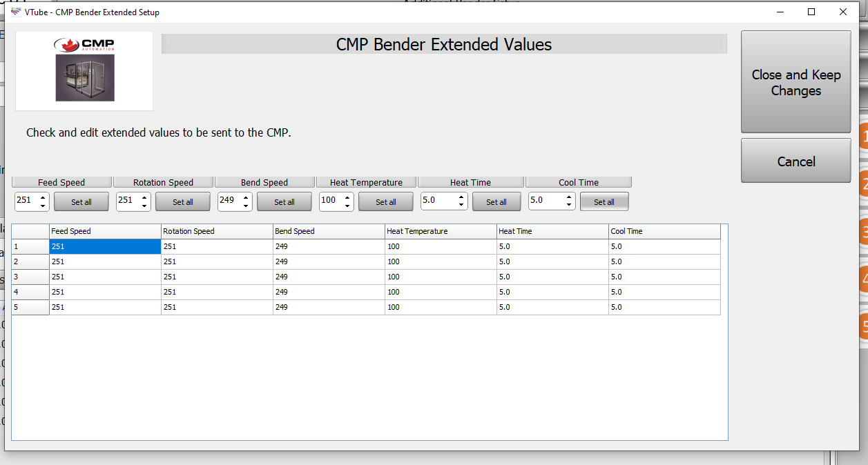
Task: Select Heat Temperature cell in row 4
Action: pyautogui.click(x=441, y=292)
